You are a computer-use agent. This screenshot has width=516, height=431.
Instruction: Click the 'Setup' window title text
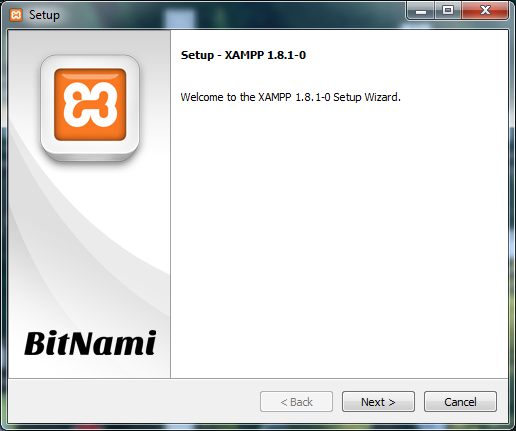(44, 15)
